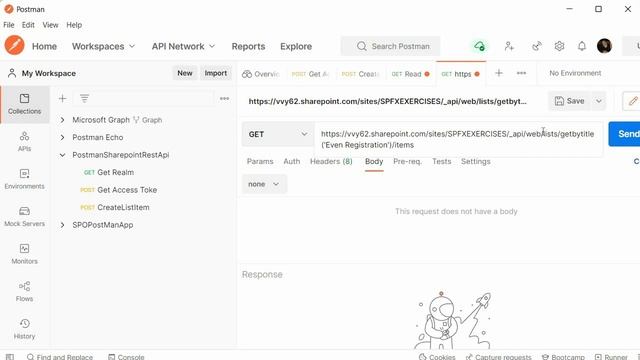This screenshot has width=640, height=360.
Task: Click Capture requests in status bar
Action: pos(498,357)
